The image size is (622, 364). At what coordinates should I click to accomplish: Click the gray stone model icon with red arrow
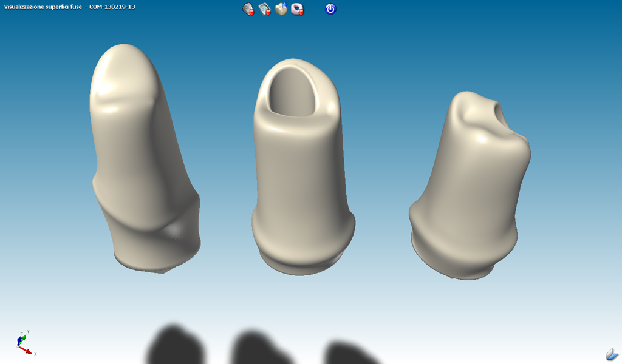248,9
